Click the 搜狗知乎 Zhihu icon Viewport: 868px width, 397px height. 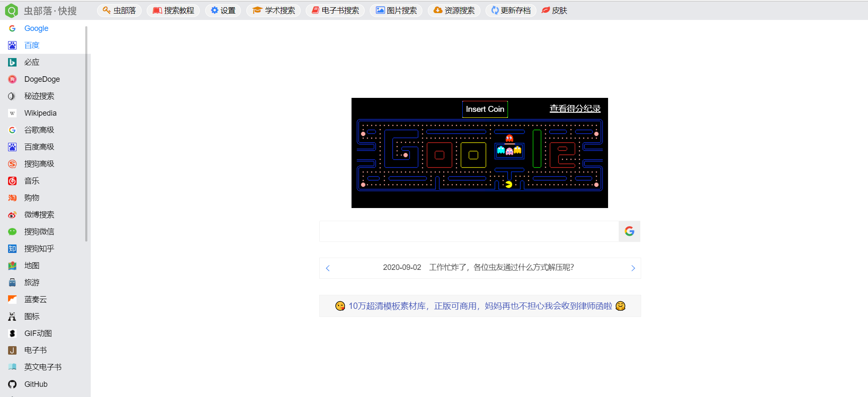(12, 249)
